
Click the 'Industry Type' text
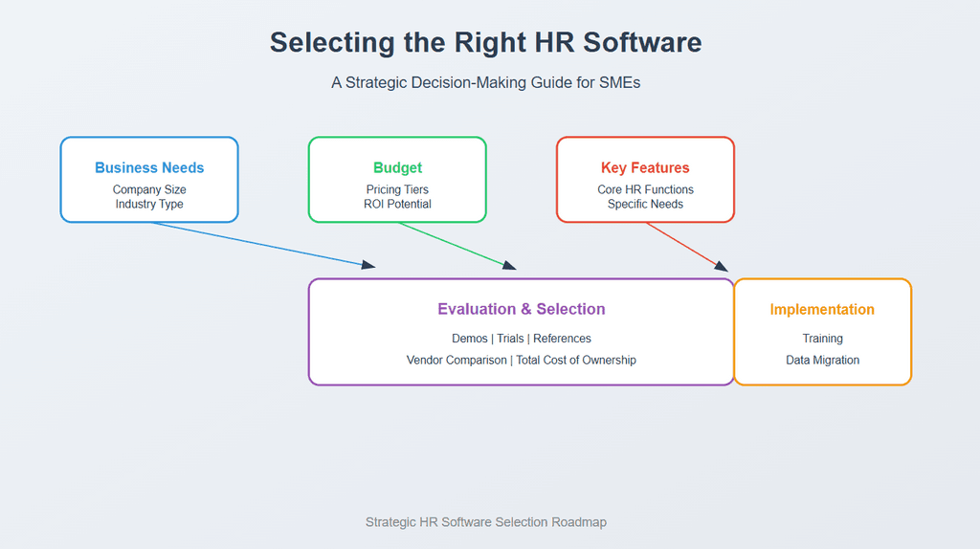[x=149, y=204]
